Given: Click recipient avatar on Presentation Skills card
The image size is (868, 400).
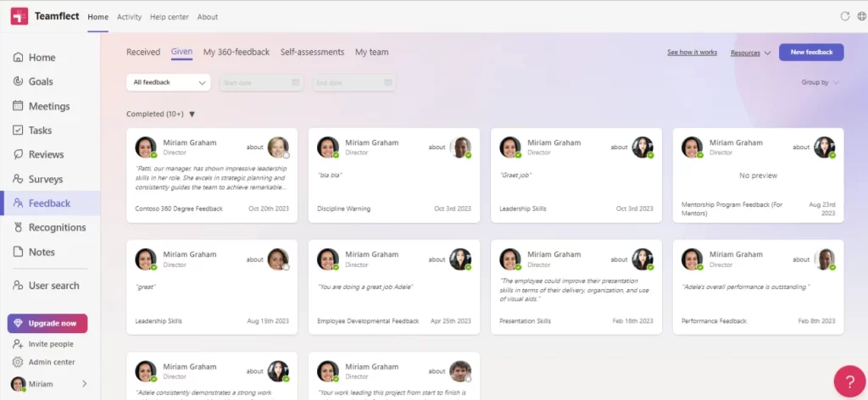Looking at the screenshot, I should click(643, 259).
